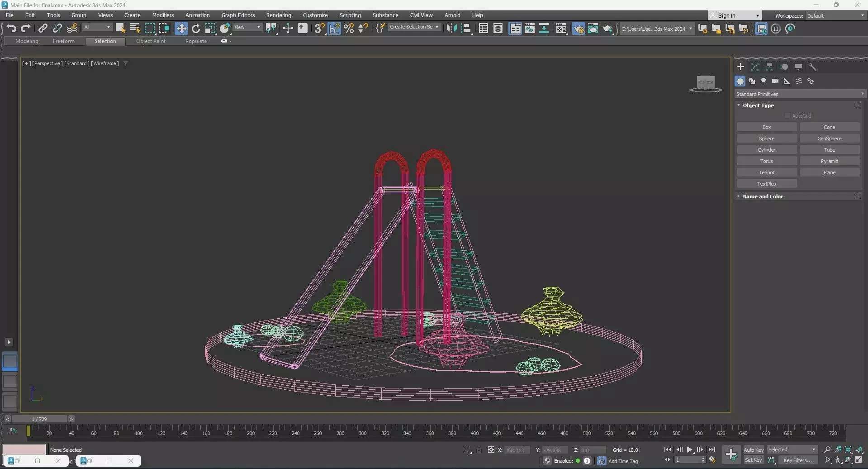The width and height of the screenshot is (868, 469).
Task: Toggle the Selection Lock padlock
Action: pos(479,450)
